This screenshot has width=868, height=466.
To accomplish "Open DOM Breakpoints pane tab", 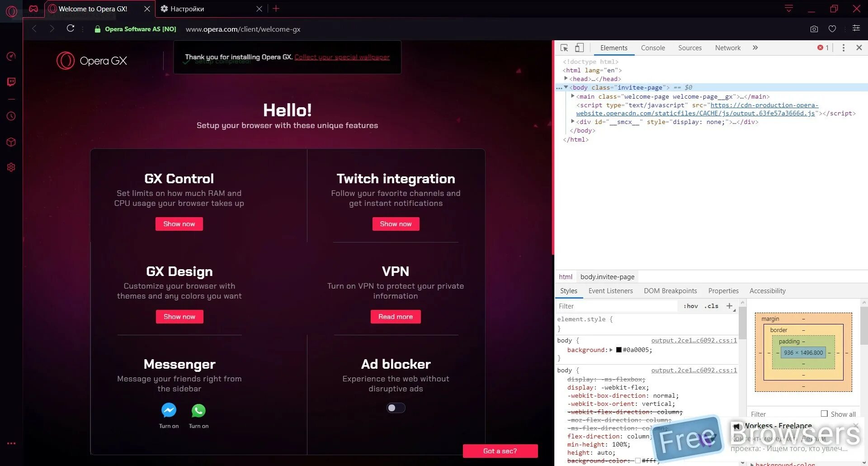I will tap(670, 290).
